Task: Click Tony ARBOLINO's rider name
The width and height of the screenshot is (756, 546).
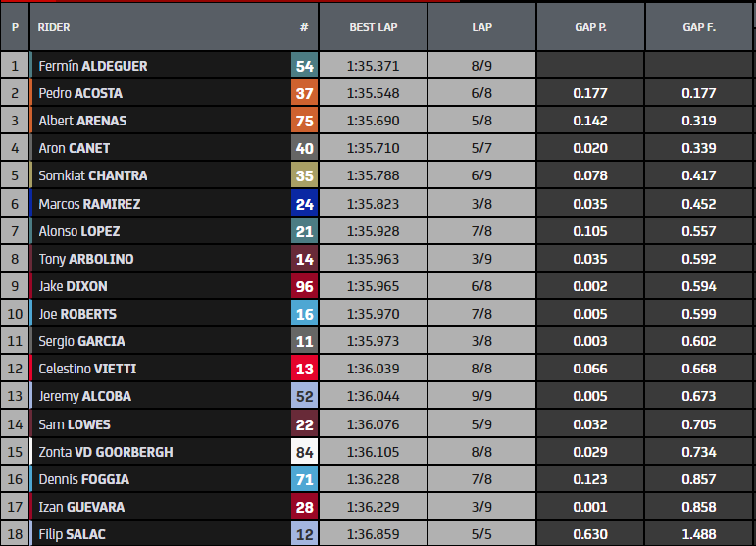Action: coord(86,259)
